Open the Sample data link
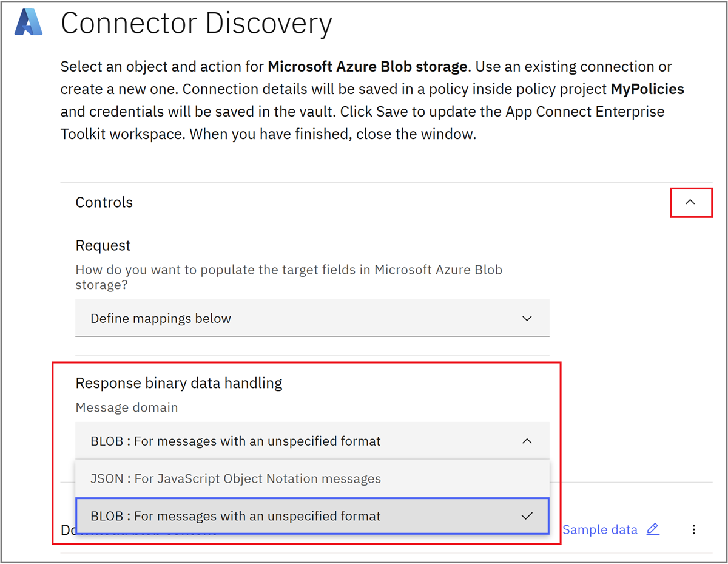 (599, 529)
